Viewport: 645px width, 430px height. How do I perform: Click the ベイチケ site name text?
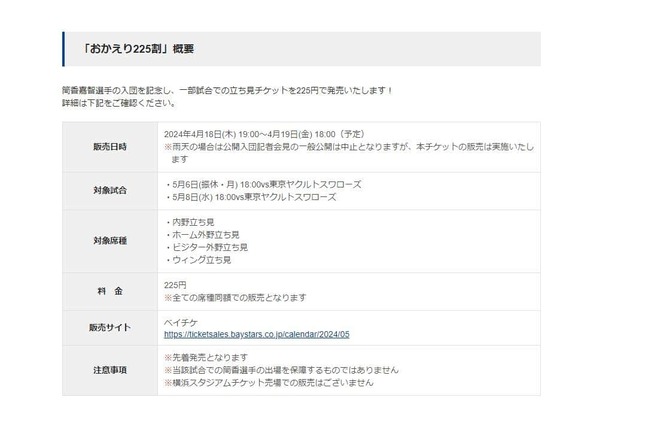[182, 323]
